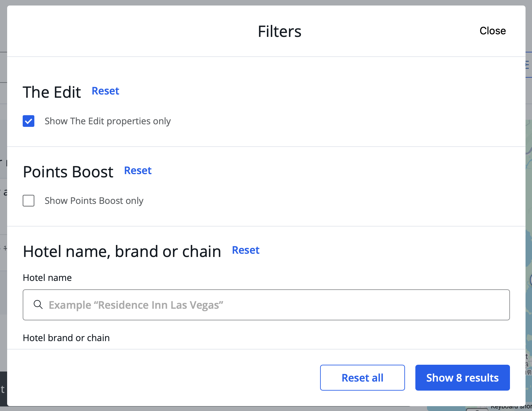Image resolution: width=532 pixels, height=411 pixels.
Task: Click the Reset all button
Action: 363,378
